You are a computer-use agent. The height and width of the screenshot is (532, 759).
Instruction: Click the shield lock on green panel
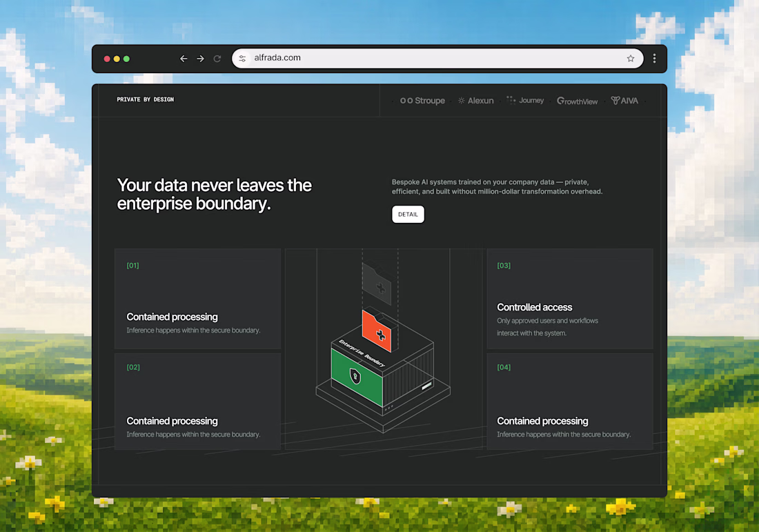355,375
